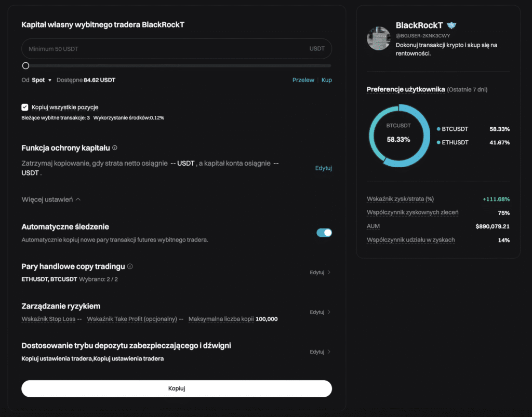Click the Przelew link
Viewport: 532px width, 417px height.
coord(303,80)
